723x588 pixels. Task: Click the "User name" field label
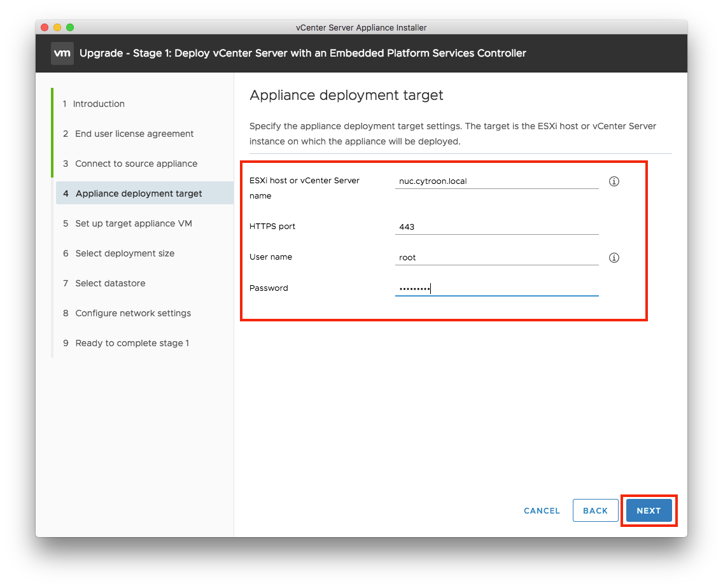[x=270, y=257]
